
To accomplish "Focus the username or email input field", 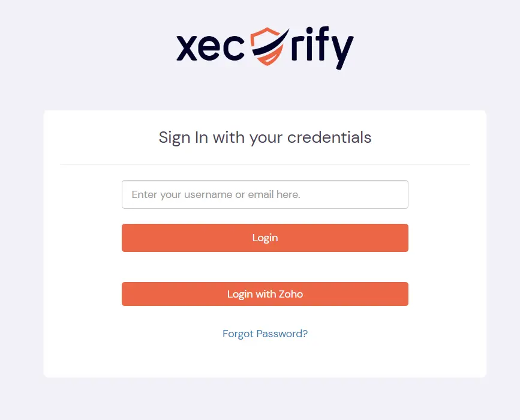I will (x=265, y=194).
